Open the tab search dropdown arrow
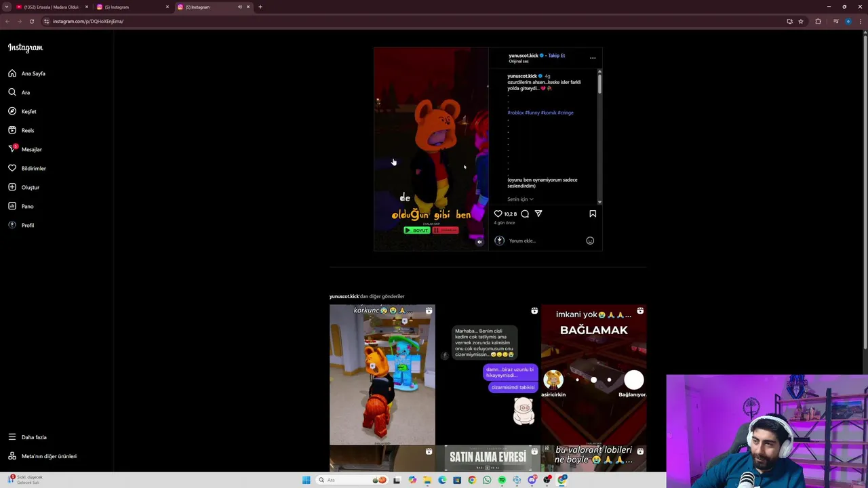868x488 pixels. click(7, 7)
